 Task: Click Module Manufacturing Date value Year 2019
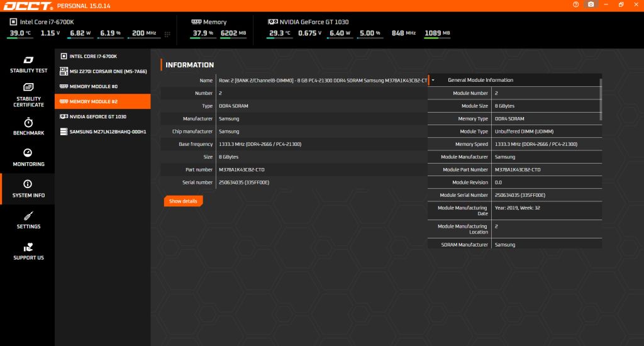coord(518,208)
